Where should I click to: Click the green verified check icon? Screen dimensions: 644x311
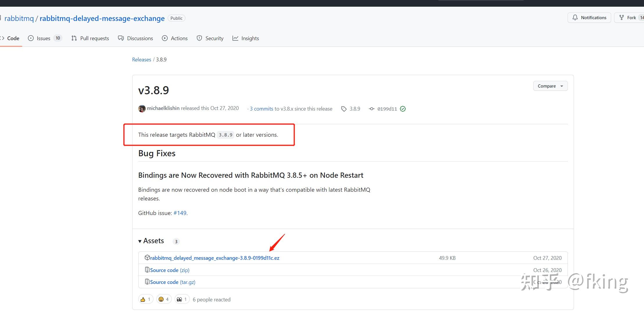click(x=403, y=109)
